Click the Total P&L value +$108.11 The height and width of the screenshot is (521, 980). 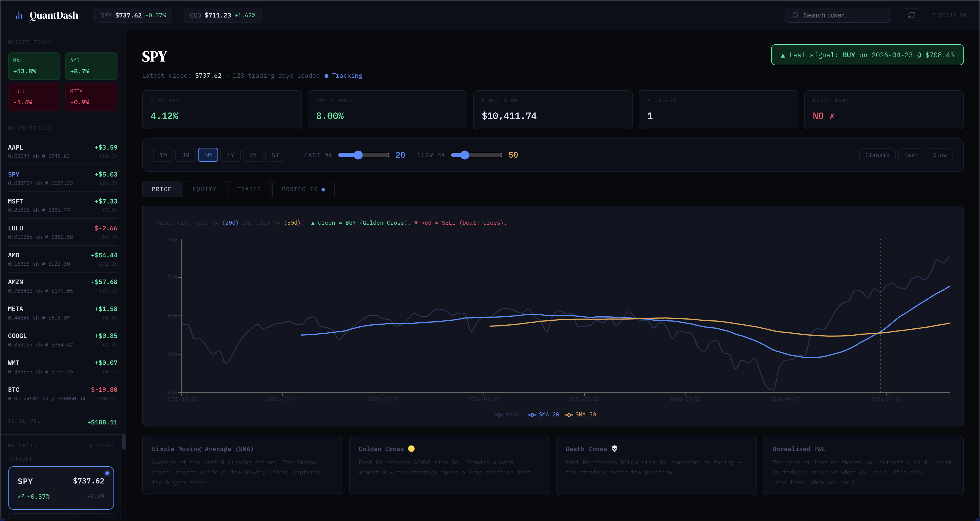point(102,422)
